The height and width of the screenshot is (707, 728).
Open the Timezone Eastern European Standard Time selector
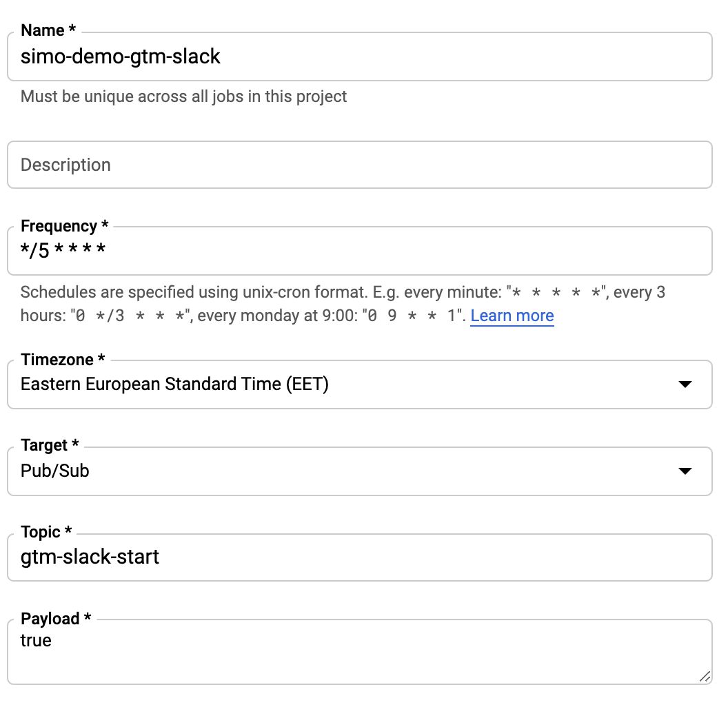pyautogui.click(x=360, y=385)
